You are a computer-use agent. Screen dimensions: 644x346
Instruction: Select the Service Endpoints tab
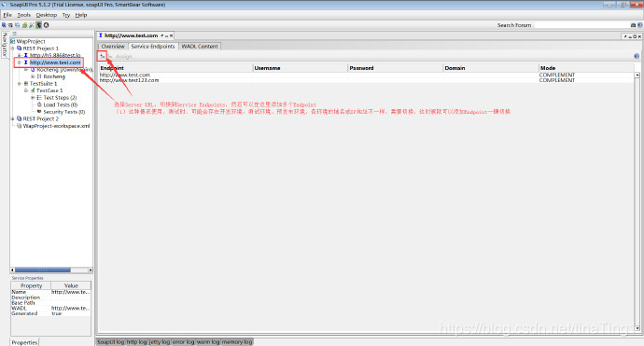pos(153,47)
